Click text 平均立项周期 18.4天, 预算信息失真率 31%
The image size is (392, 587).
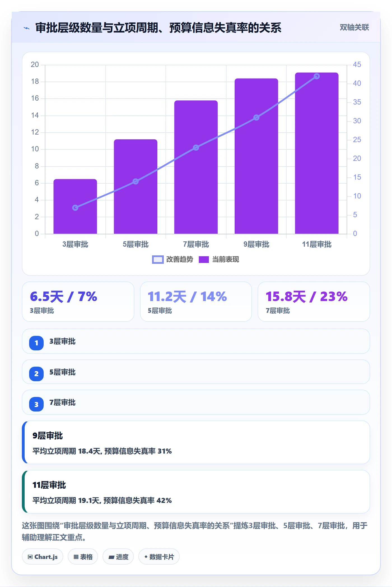click(x=102, y=451)
